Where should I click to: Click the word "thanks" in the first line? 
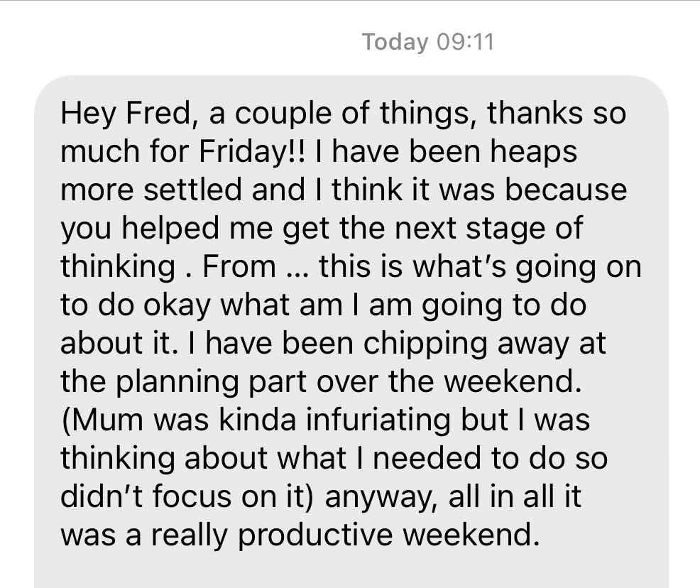pos(535,113)
